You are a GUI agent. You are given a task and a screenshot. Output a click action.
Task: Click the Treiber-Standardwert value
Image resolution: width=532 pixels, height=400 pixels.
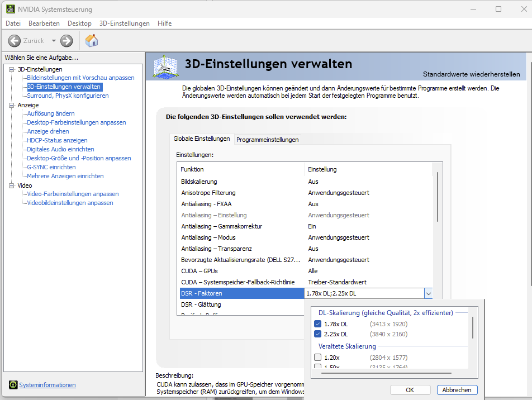(x=338, y=282)
